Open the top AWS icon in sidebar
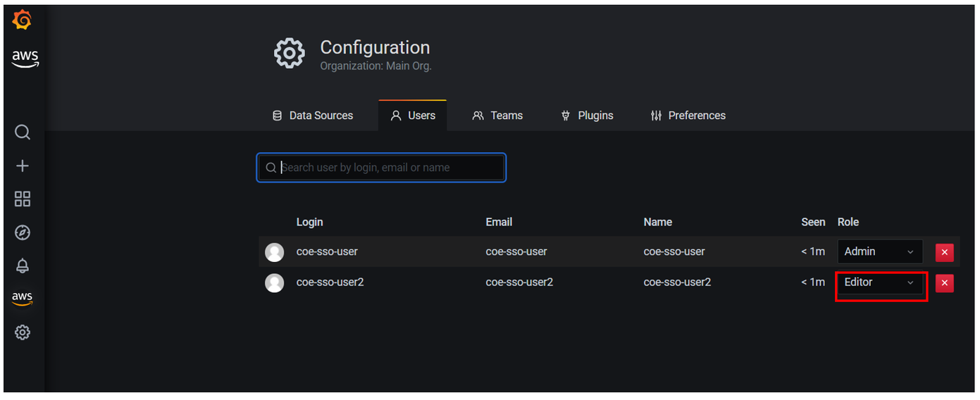980x400 pixels. (x=25, y=59)
